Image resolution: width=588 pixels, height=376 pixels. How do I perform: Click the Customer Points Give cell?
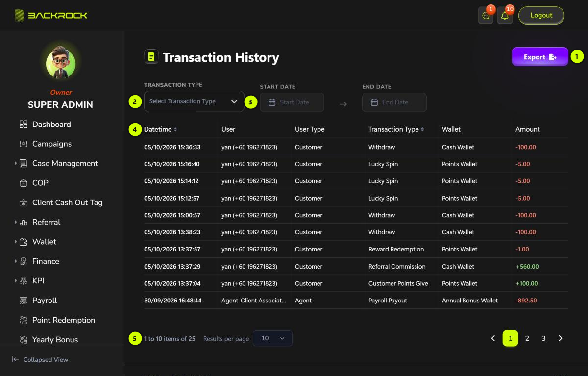click(x=398, y=283)
